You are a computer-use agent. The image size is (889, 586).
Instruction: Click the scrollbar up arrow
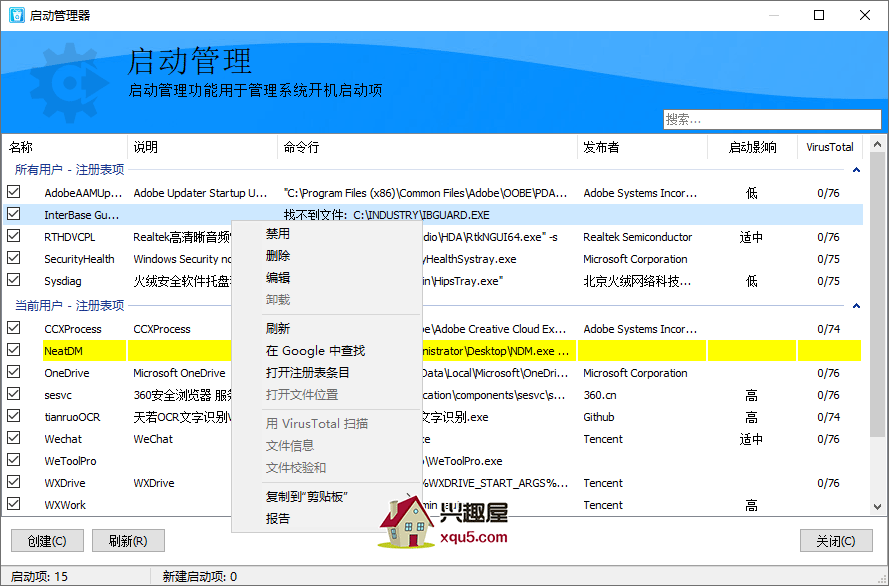[x=877, y=144]
